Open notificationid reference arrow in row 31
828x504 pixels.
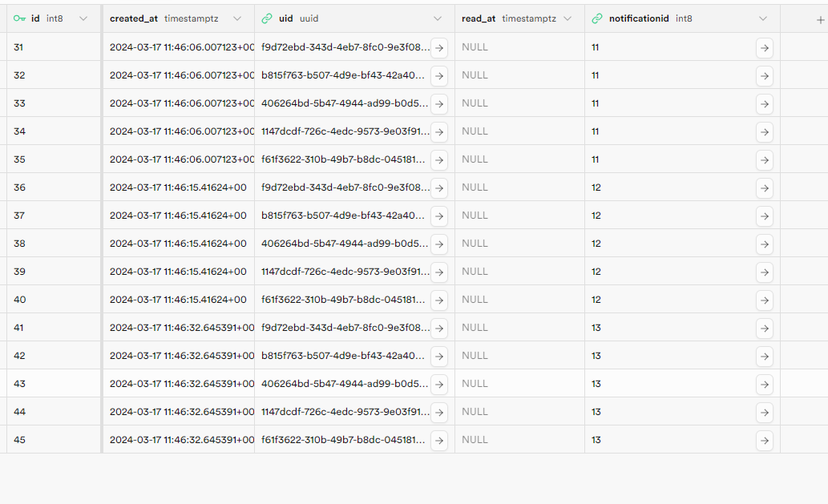(x=765, y=48)
